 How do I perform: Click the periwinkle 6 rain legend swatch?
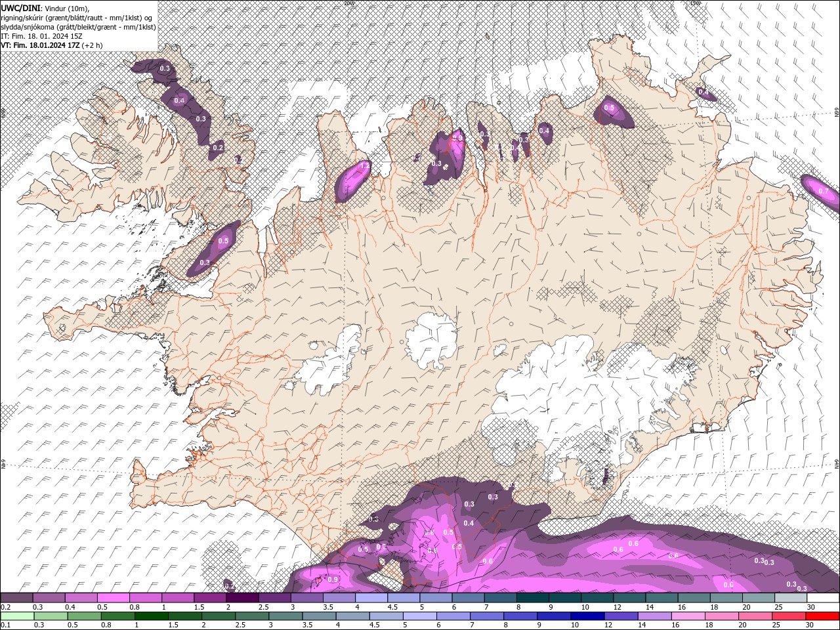click(x=453, y=616)
